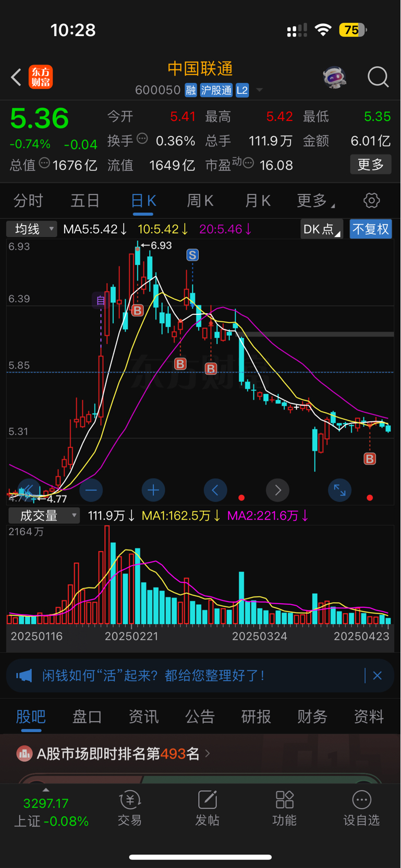Expand chart to fullscreen icon
Image resolution: width=401 pixels, height=868 pixels.
tap(339, 490)
